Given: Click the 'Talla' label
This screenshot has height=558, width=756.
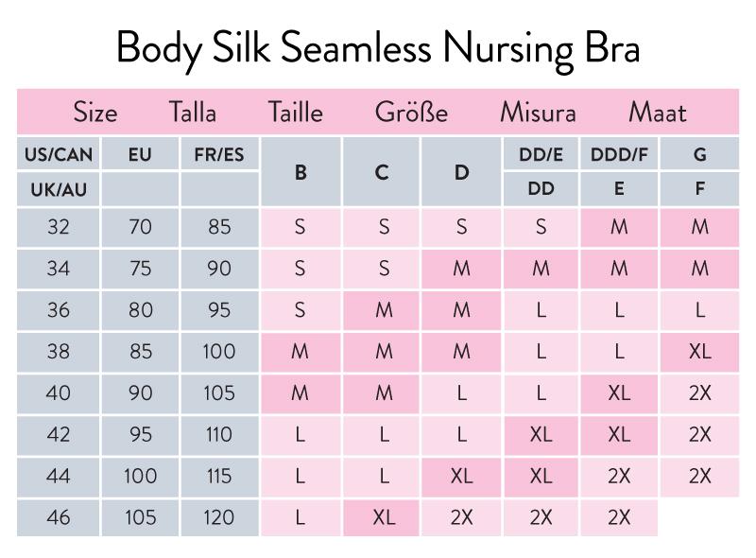Looking at the screenshot, I should pyautogui.click(x=193, y=113).
